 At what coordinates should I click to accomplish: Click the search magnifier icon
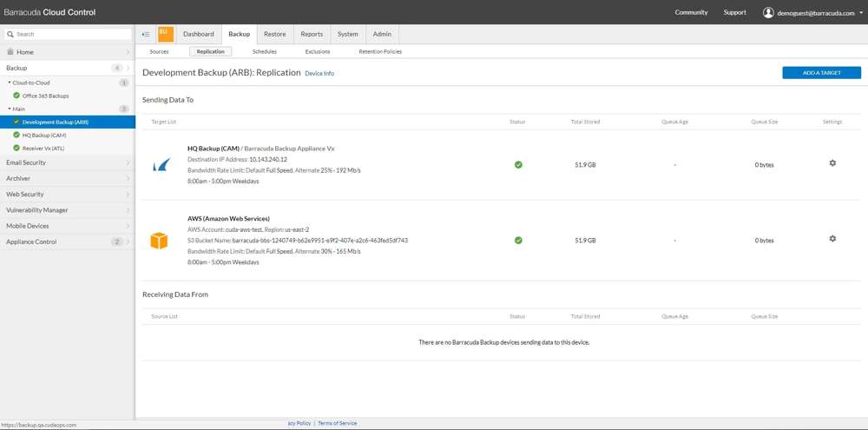point(10,35)
